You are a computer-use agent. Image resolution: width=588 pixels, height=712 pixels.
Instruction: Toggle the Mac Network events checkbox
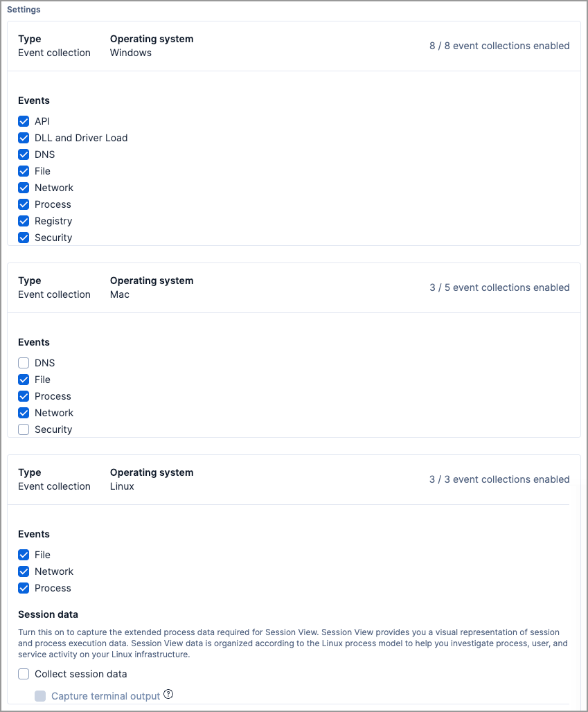point(24,413)
